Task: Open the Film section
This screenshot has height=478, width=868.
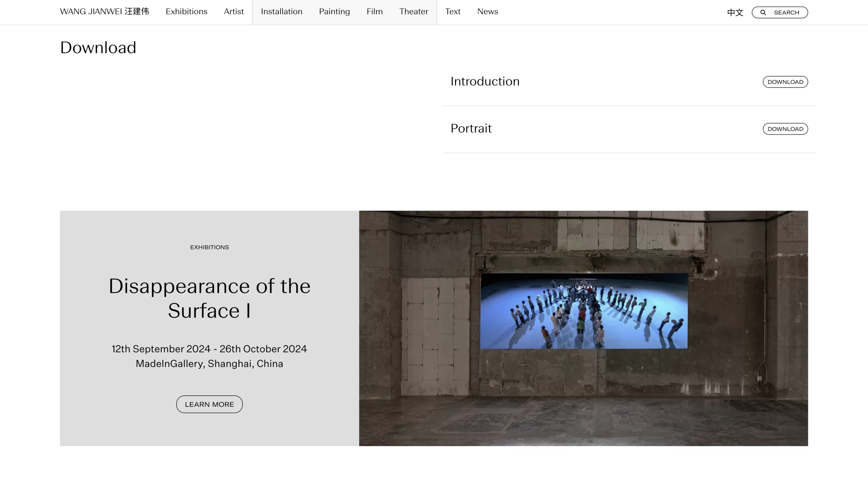Action: pyautogui.click(x=375, y=12)
